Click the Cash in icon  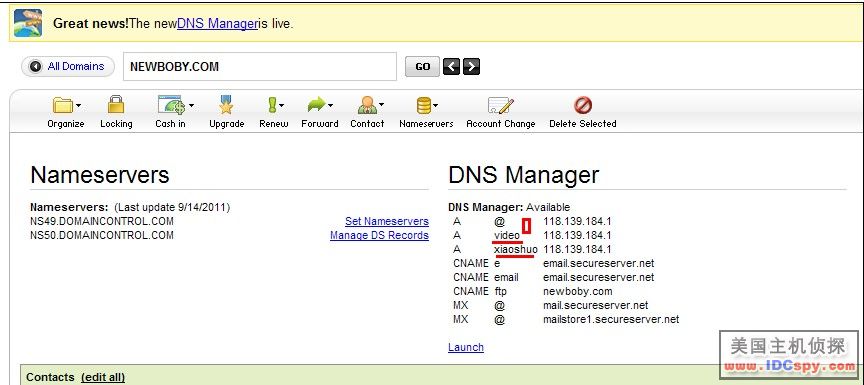171,105
